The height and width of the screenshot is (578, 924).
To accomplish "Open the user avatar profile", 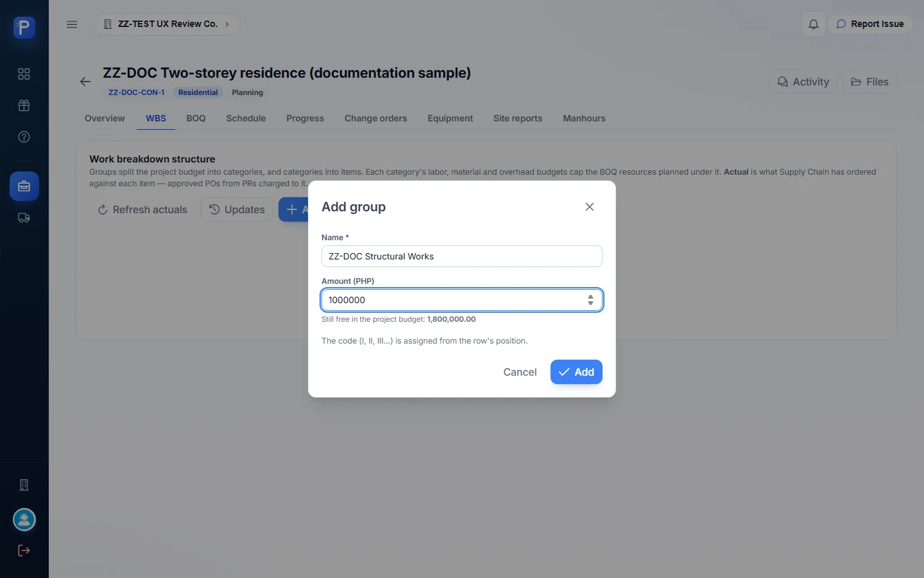I will click(24, 520).
